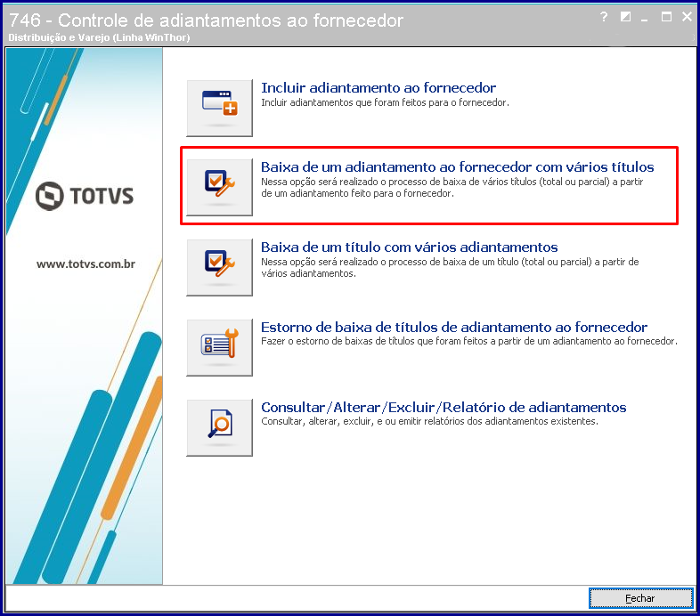700x616 pixels.
Task: Open 'Baixa de um adiantamento ao fornecedor com vários títulos' link
Action: click(x=457, y=167)
